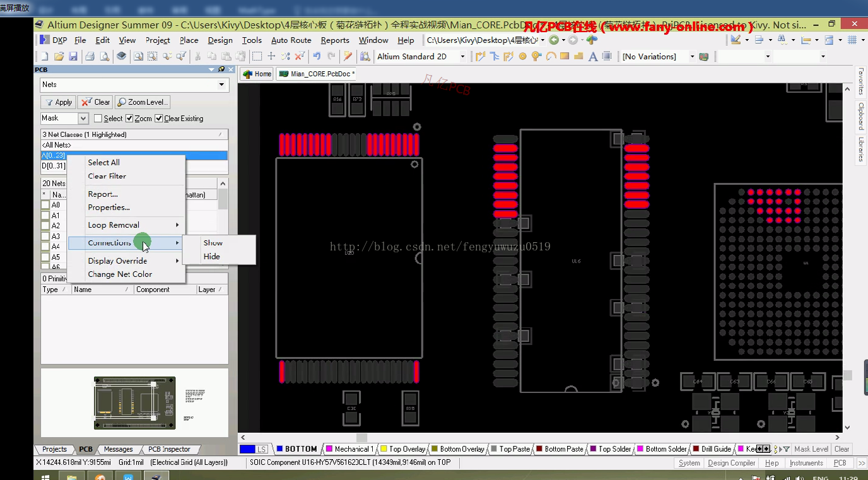Click the board overview thumbnail
The height and width of the screenshot is (480, 868).
[x=134, y=402]
